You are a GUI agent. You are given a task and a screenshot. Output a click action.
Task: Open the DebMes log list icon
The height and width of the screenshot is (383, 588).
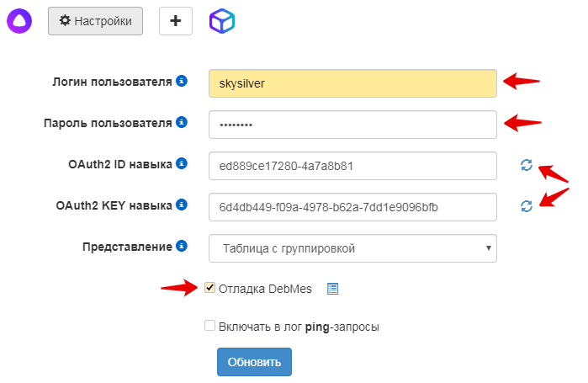pyautogui.click(x=332, y=289)
